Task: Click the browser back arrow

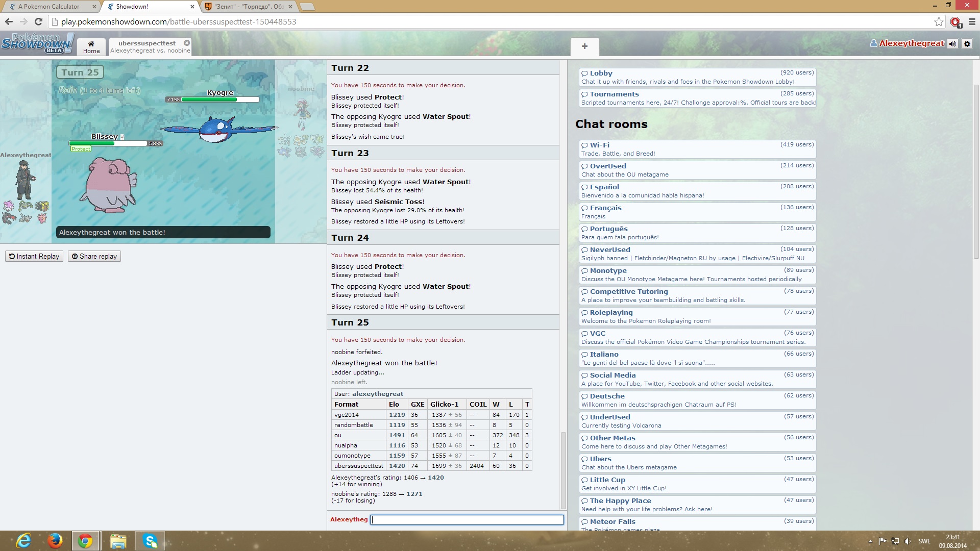Action: pyautogui.click(x=9, y=21)
